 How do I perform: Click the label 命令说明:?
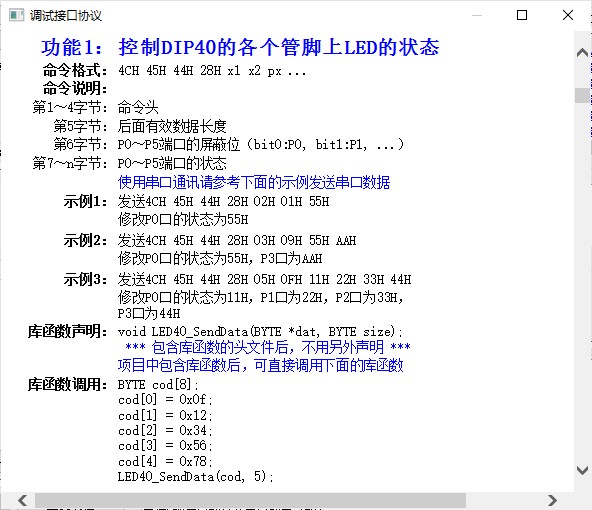[x=75, y=88]
